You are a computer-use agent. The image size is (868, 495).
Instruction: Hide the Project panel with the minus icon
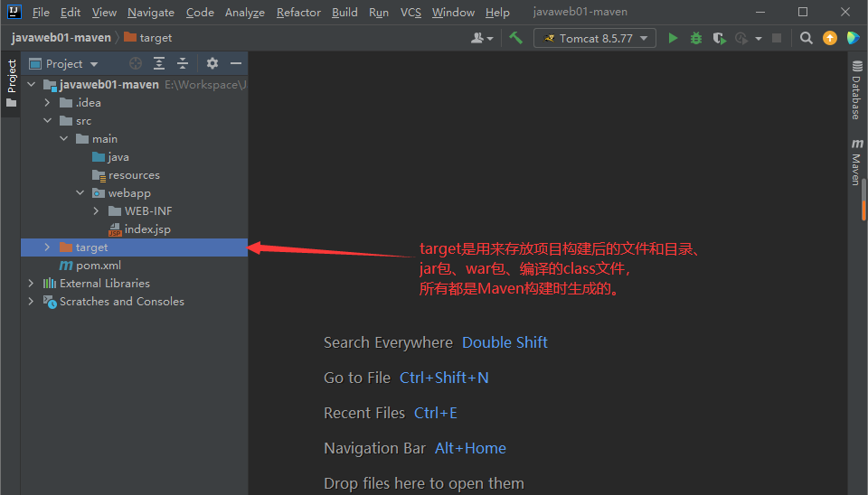coord(236,63)
